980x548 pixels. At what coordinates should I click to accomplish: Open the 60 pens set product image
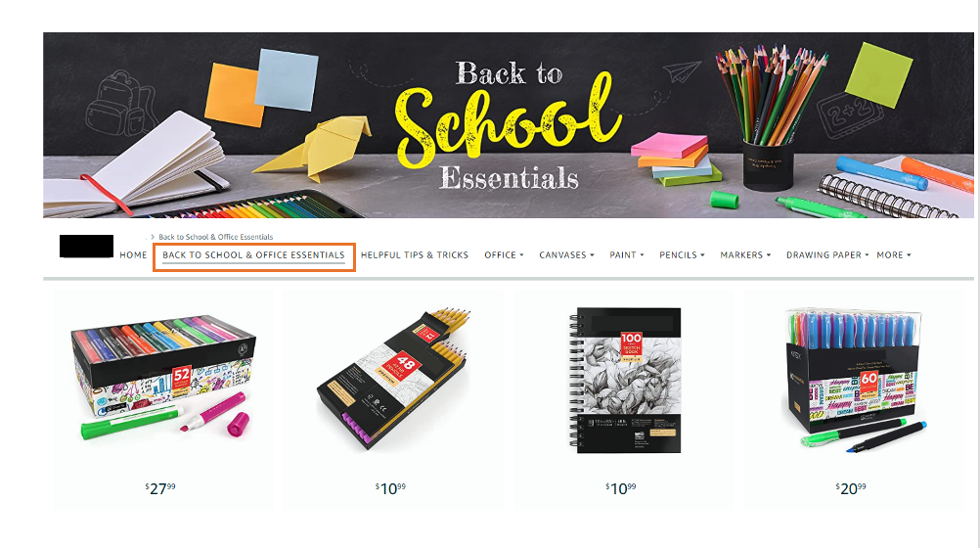coord(854,380)
